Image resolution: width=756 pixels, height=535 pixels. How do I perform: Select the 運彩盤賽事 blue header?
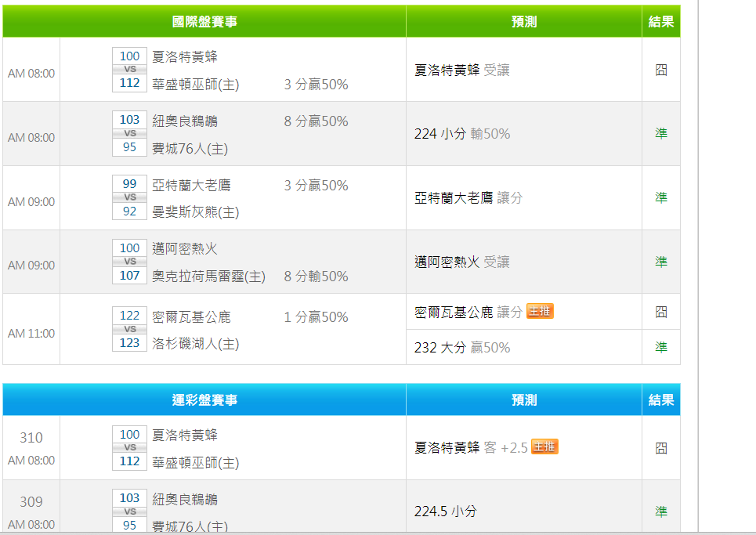coord(204,399)
